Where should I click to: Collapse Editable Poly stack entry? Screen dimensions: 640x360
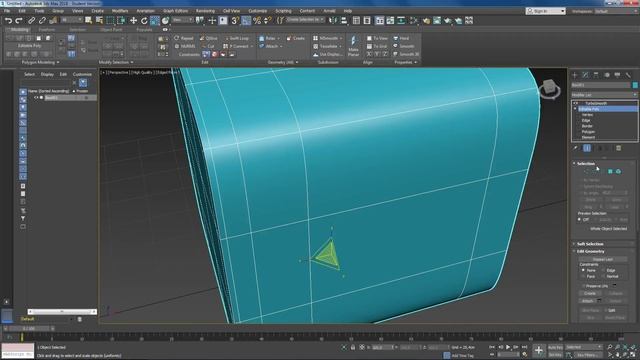pyautogui.click(x=576, y=109)
